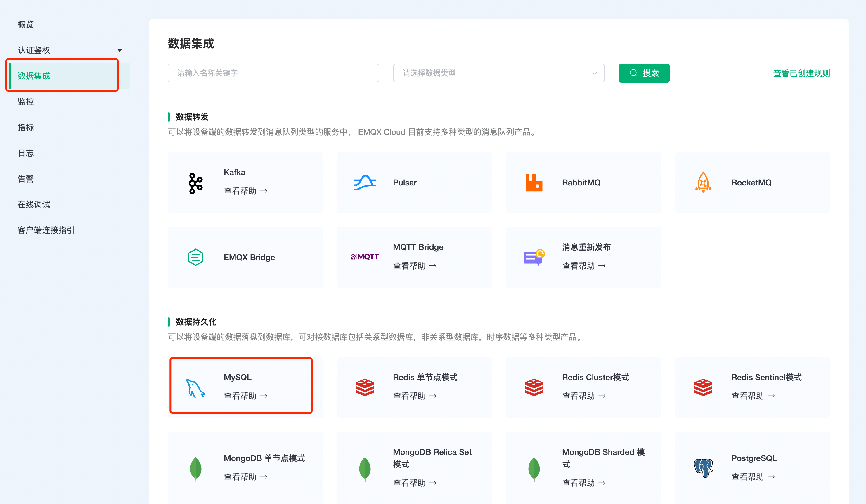Open the 监控 sidebar page
Screen dimensions: 866x504
[25, 101]
